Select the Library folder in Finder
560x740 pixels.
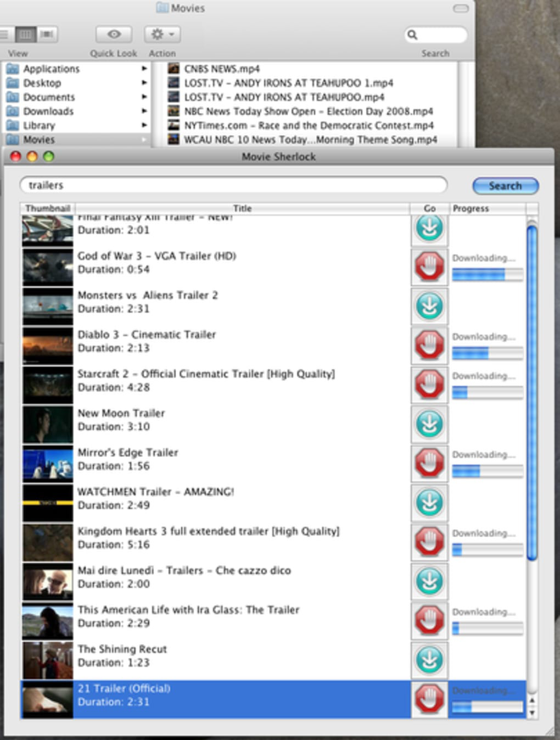(39, 126)
